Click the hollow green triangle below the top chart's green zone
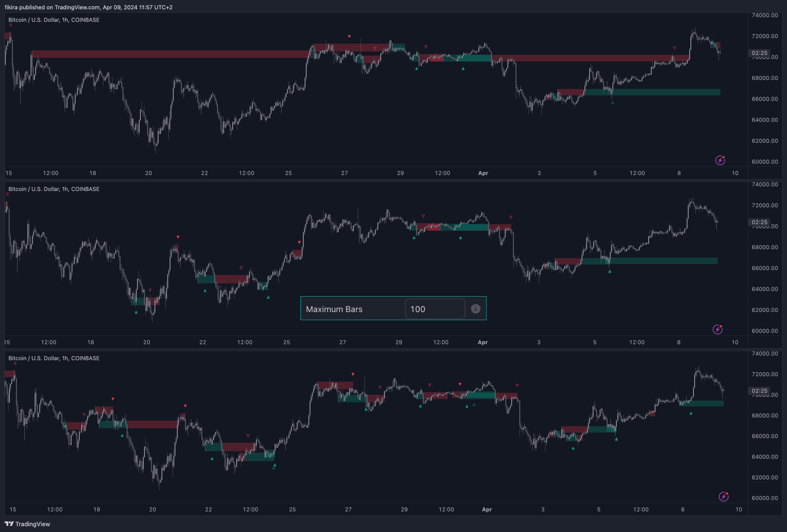The width and height of the screenshot is (787, 532). pos(612,103)
